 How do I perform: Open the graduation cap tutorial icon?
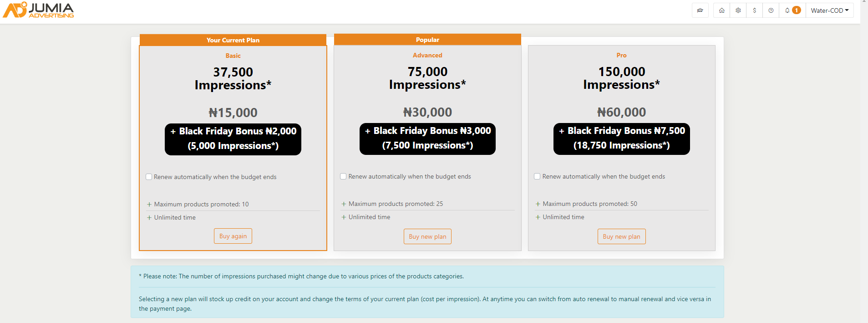coord(700,10)
